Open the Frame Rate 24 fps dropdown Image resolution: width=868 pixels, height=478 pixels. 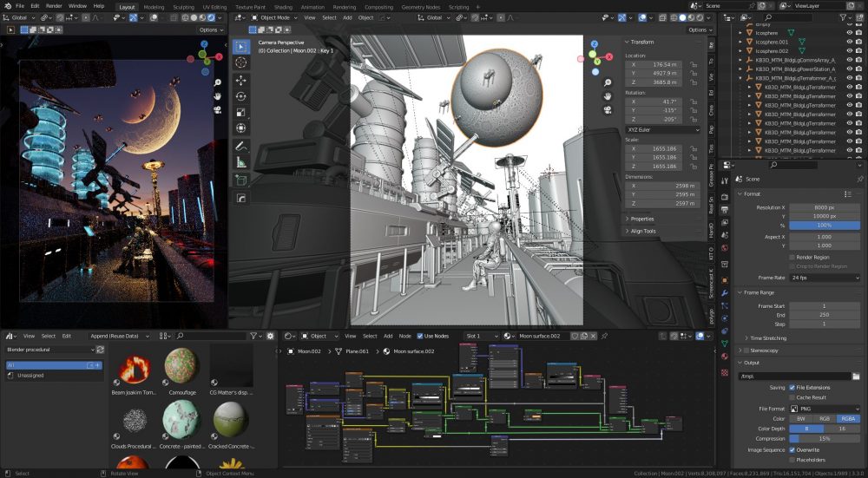pos(825,278)
